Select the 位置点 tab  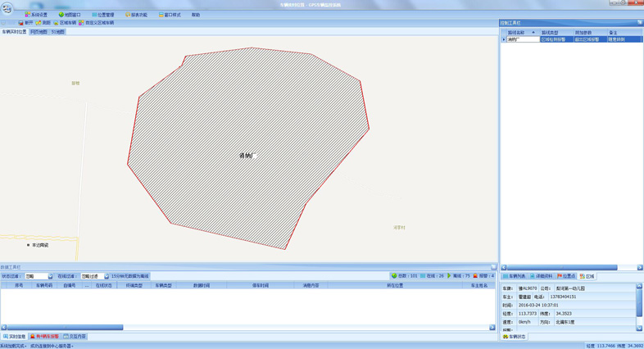point(566,276)
